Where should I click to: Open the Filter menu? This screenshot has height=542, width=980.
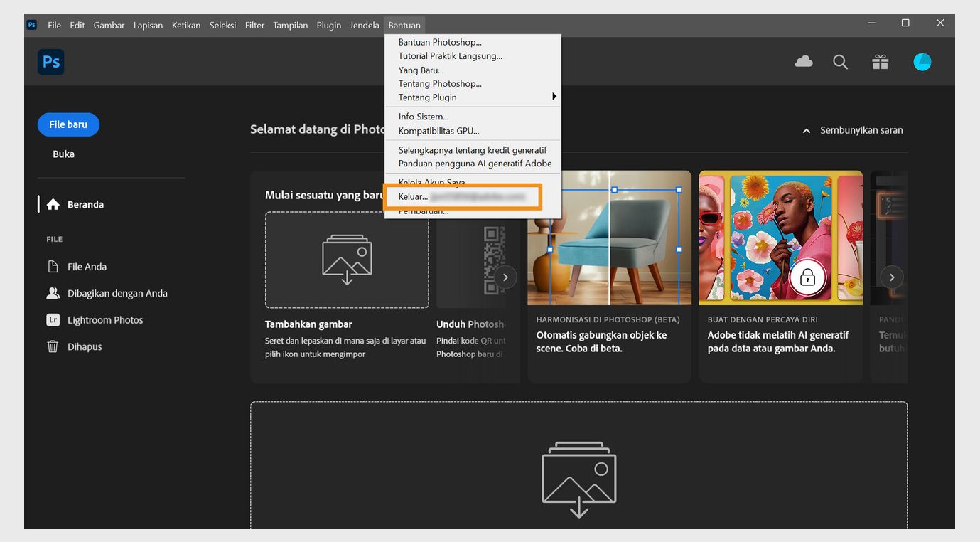(x=254, y=25)
